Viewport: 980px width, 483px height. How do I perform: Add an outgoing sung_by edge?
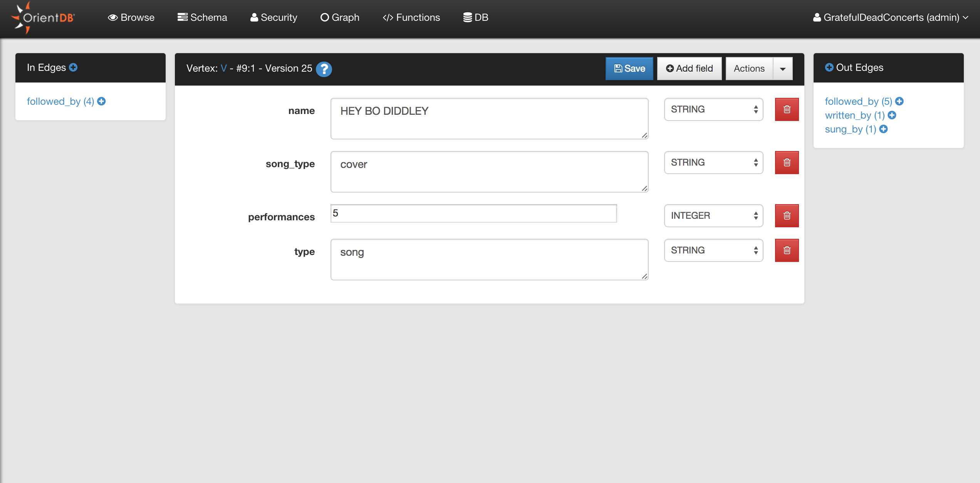coord(884,129)
